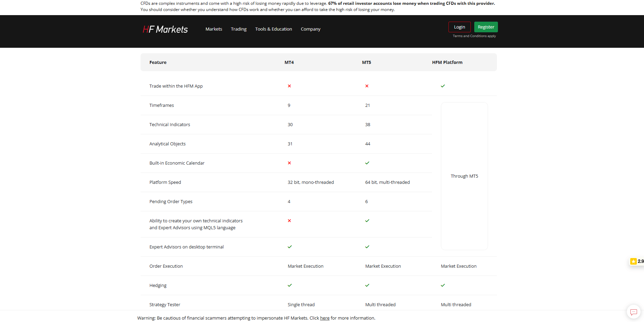Click MT4 Technical Indicators value 30
Screen dimensions: 644x322
point(290,124)
